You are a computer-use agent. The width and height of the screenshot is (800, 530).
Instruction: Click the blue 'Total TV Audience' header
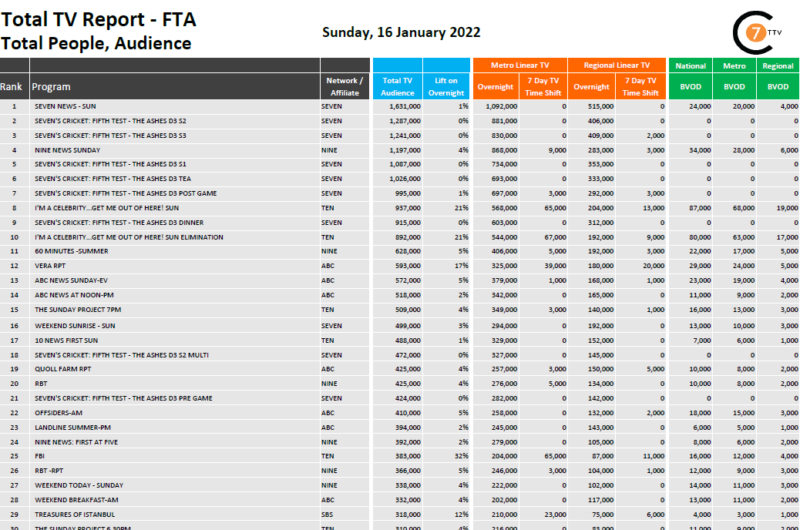coord(397,86)
